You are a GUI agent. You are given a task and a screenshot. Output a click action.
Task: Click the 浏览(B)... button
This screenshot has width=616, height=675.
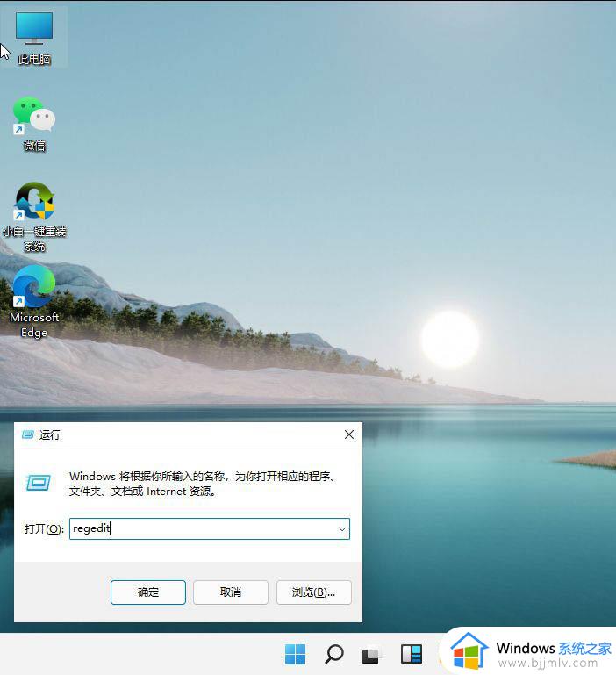pyautogui.click(x=314, y=592)
